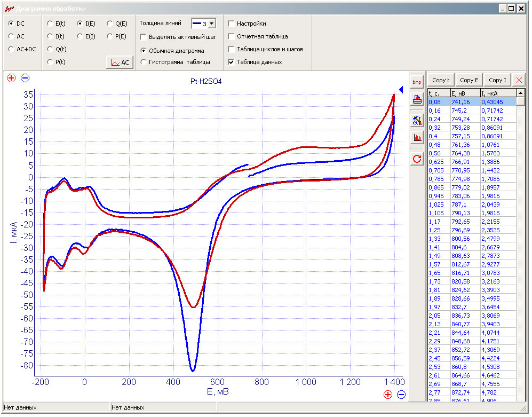This screenshot has height=417, width=532.
Task: Click the blue minus zoom icon above the Y axis
Action: coord(25,78)
